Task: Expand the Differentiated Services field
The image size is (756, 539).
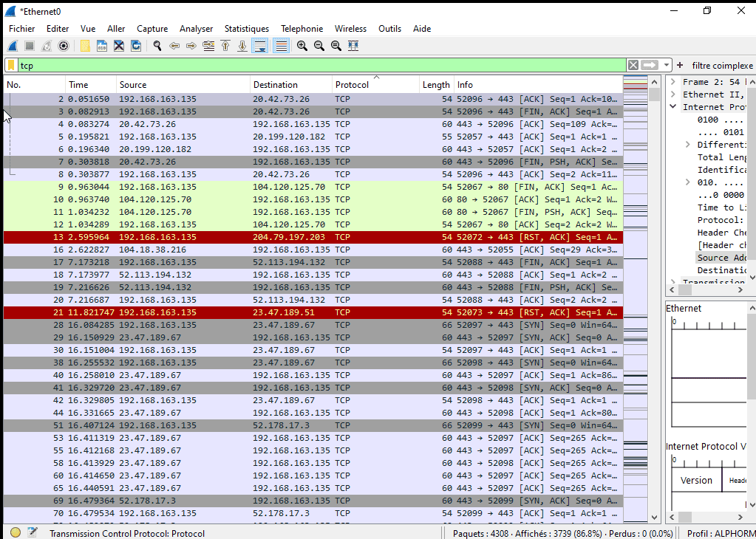Action: [x=688, y=145]
